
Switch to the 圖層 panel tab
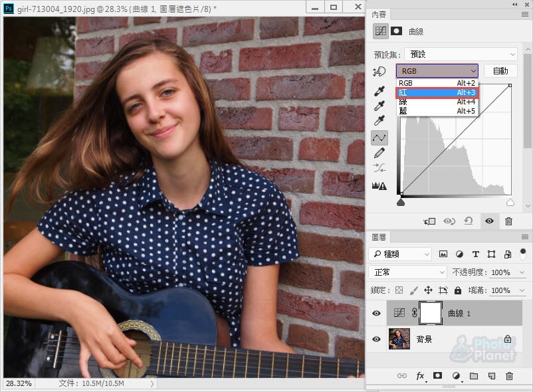[x=379, y=237]
